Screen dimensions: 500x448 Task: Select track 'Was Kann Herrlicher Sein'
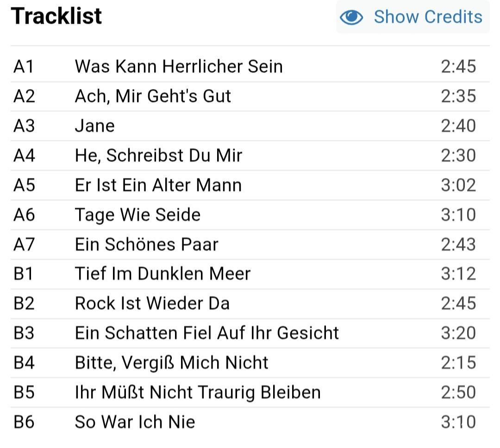point(179,66)
